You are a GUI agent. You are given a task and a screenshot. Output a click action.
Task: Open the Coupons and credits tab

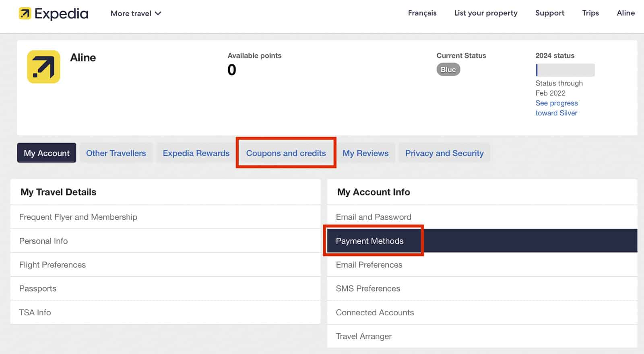pyautogui.click(x=286, y=153)
